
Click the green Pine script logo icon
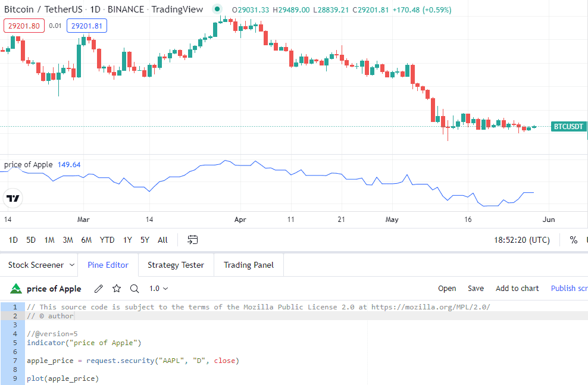pyautogui.click(x=15, y=288)
